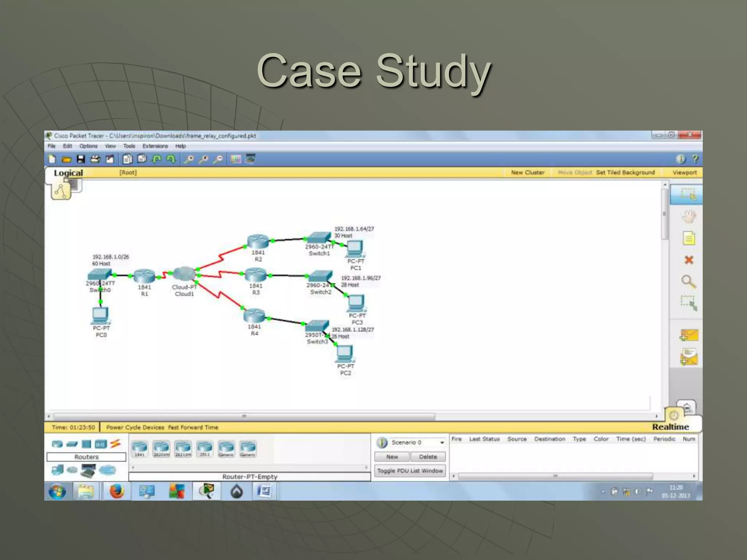The height and width of the screenshot is (560, 747).
Task: Click the Redo green arrow icon
Action: (x=171, y=159)
